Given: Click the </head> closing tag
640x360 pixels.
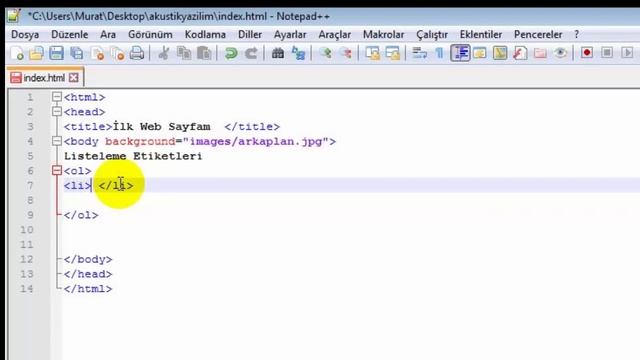Looking at the screenshot, I should [x=88, y=274].
